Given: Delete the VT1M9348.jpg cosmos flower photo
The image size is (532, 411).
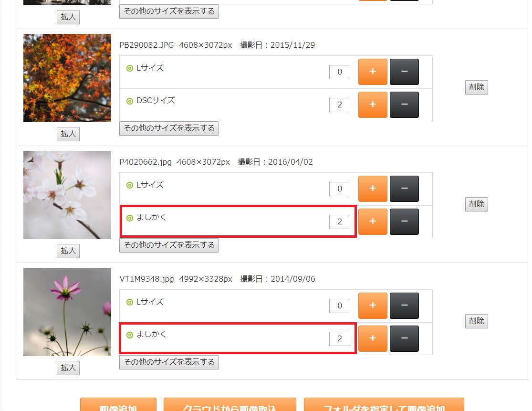Looking at the screenshot, I should pyautogui.click(x=476, y=321).
